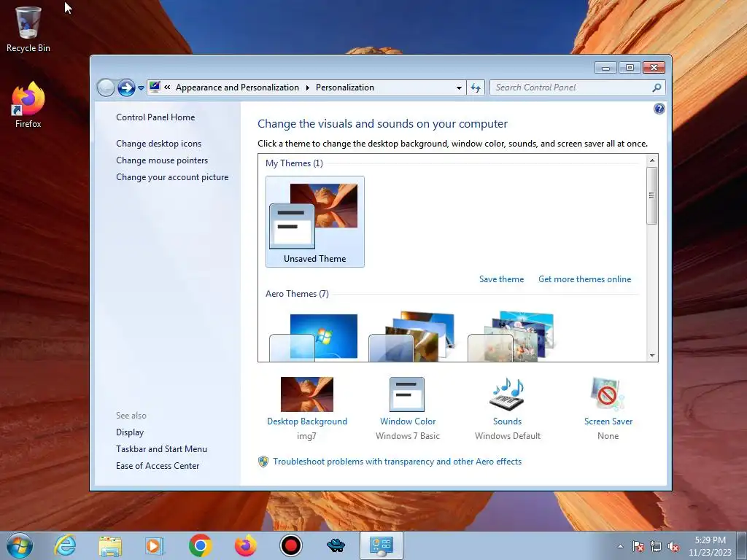Click the Sounds text link

pyautogui.click(x=508, y=421)
